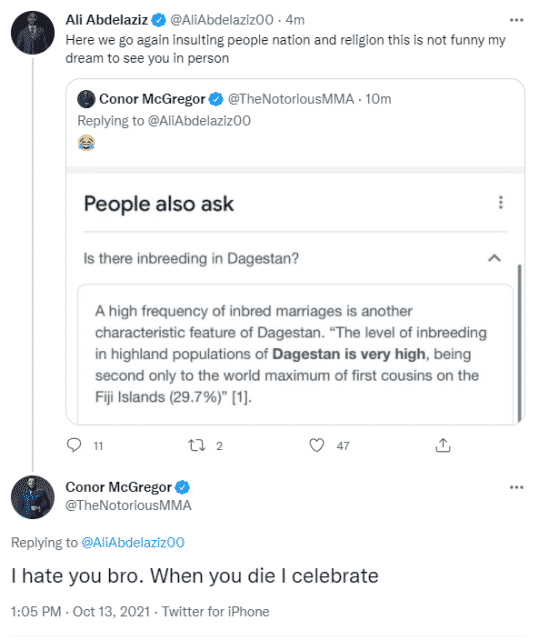The width and height of the screenshot is (539, 640).
Task: Open Ali Abdelaziz profile name link
Action: coord(106,20)
